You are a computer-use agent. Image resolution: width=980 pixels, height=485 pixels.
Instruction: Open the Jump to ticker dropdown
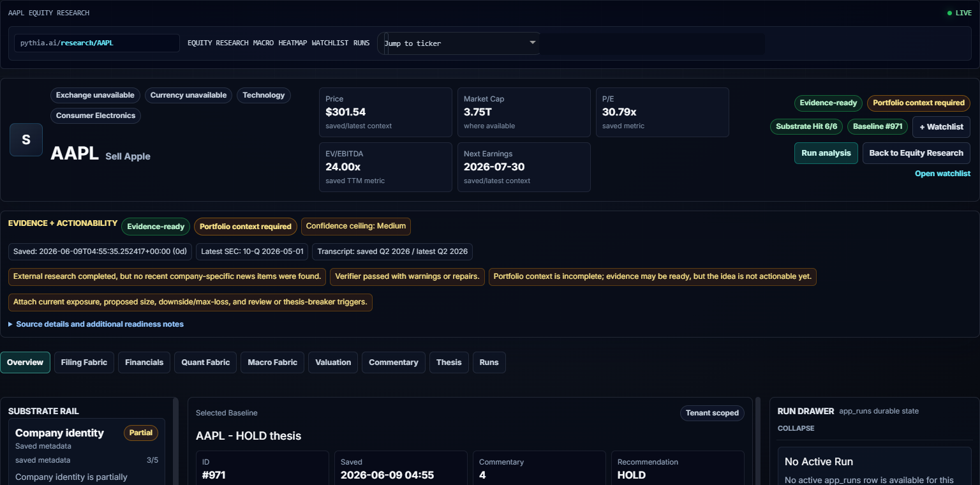tap(459, 43)
